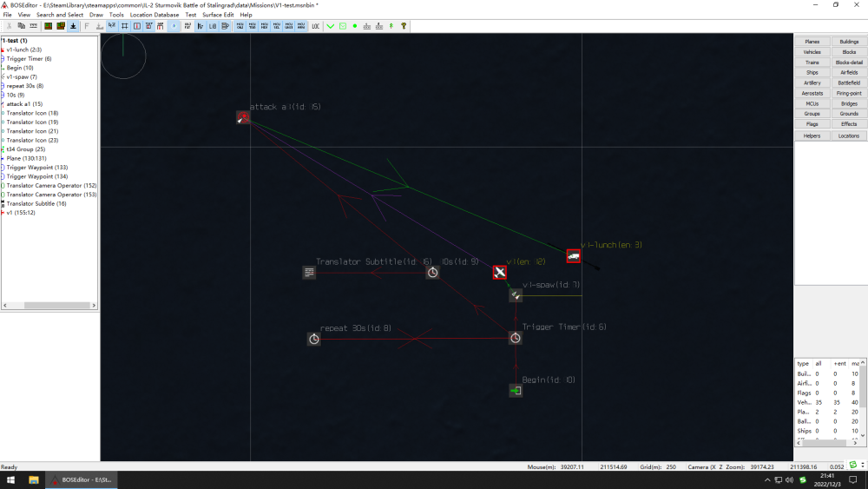The image size is (868, 489).
Task: Open the Draw menu
Action: (96, 15)
